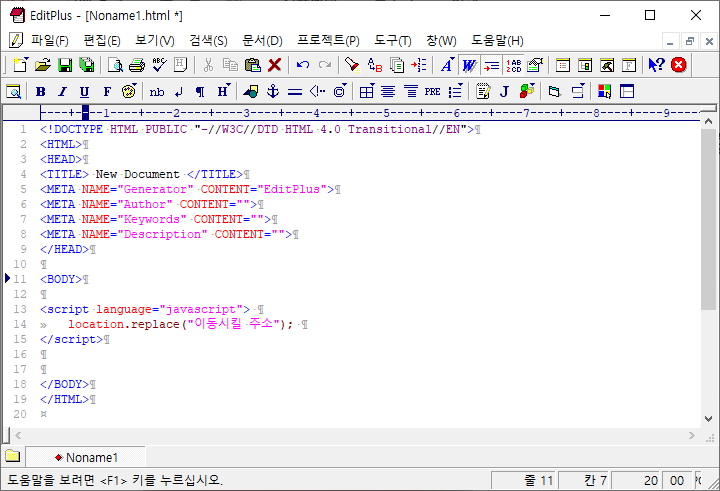Click the horizontal scrollbar right arrow

click(x=692, y=435)
